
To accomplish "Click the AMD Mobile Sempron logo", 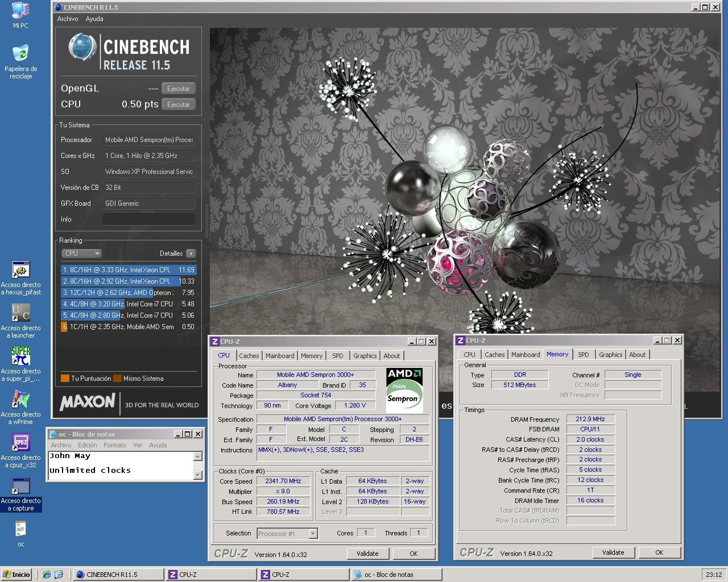I will point(404,390).
